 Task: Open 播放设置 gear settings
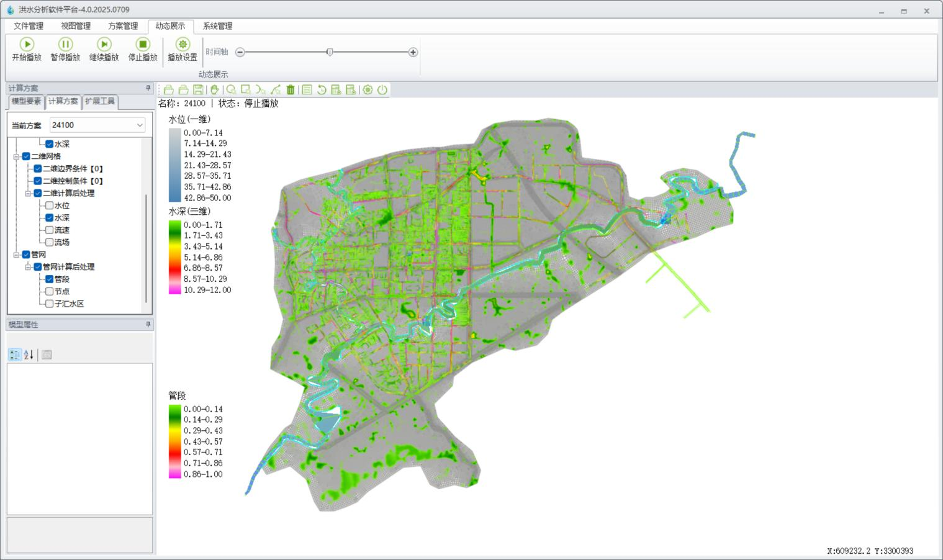point(182,44)
